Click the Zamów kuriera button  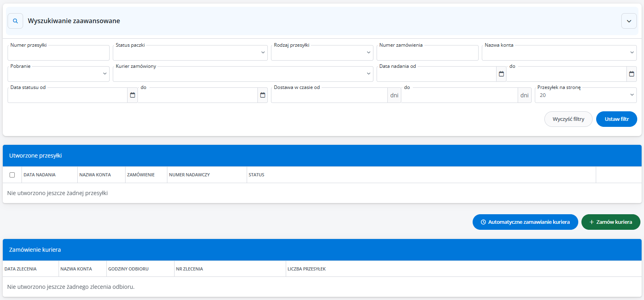pos(611,222)
